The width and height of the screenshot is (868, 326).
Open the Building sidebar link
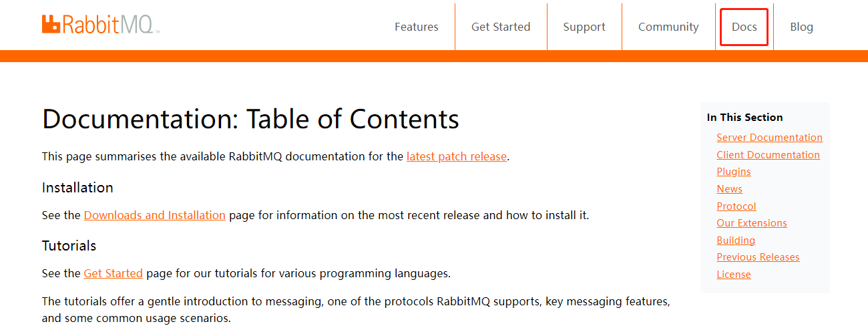pyautogui.click(x=736, y=240)
